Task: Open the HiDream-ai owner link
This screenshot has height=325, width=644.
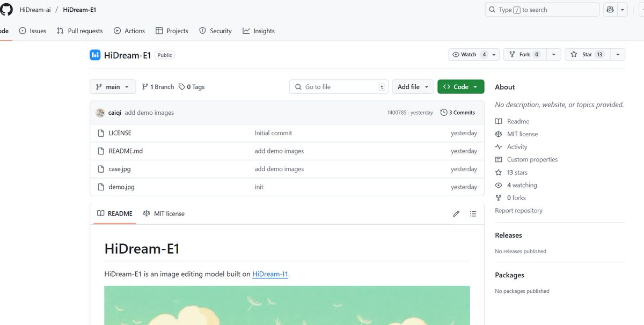Action: point(35,10)
